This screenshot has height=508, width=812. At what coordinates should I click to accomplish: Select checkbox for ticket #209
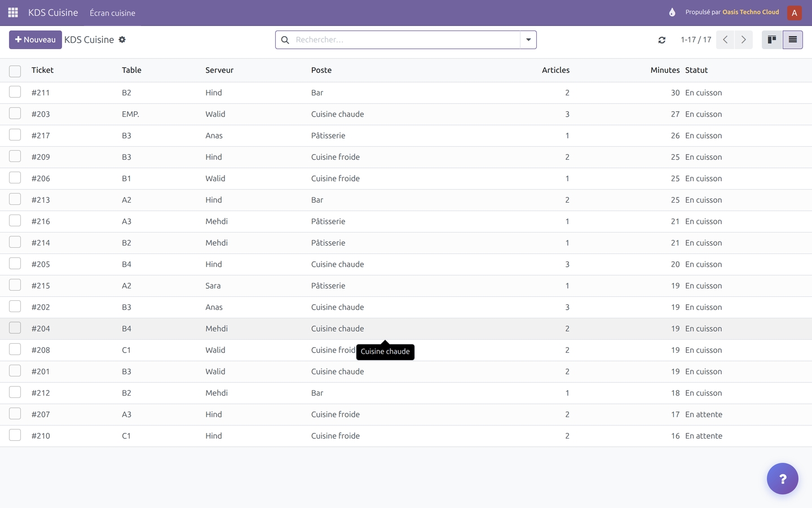tap(15, 156)
